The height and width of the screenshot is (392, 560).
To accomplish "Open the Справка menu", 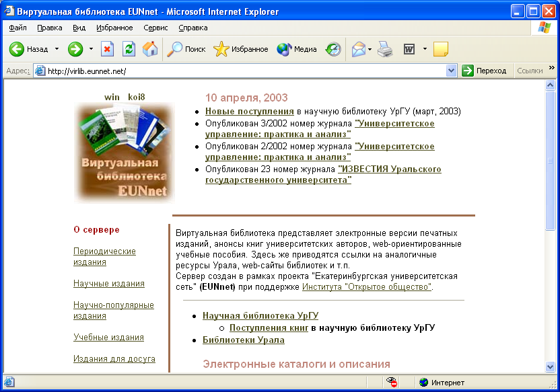I will pos(193,28).
